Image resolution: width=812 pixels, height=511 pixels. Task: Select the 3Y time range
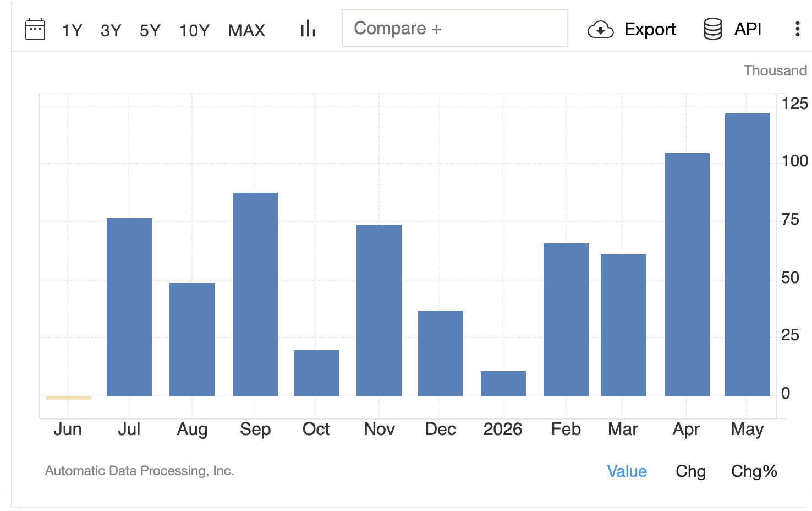click(x=111, y=30)
